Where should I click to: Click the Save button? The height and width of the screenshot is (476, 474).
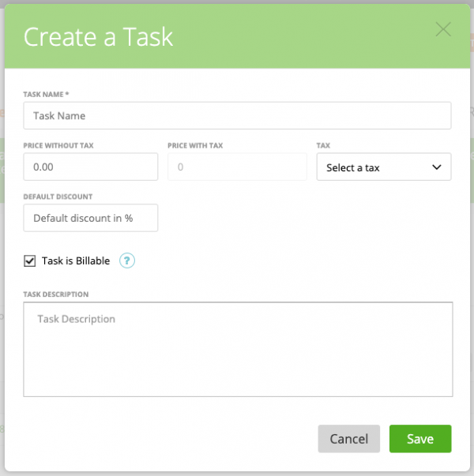click(420, 439)
